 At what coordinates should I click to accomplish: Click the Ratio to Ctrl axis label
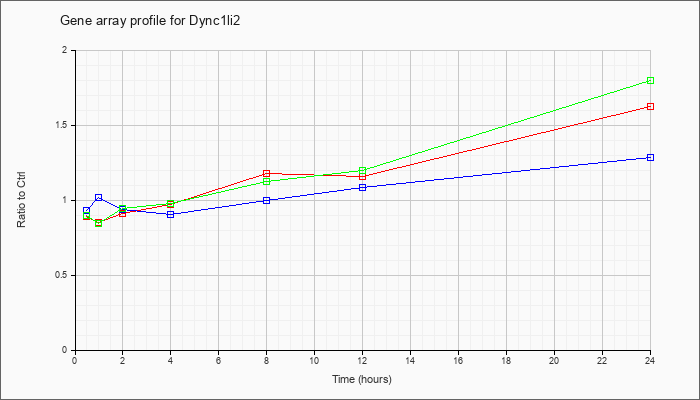click(21, 199)
